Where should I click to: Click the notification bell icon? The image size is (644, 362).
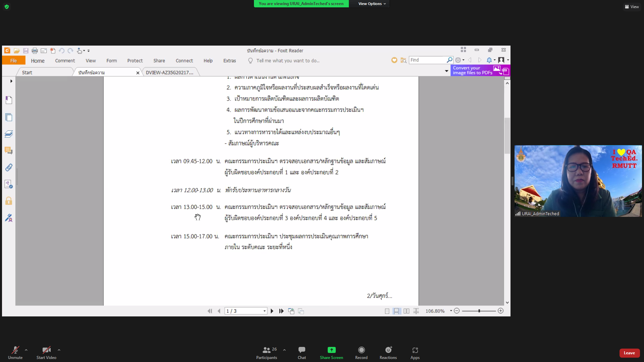tap(489, 60)
